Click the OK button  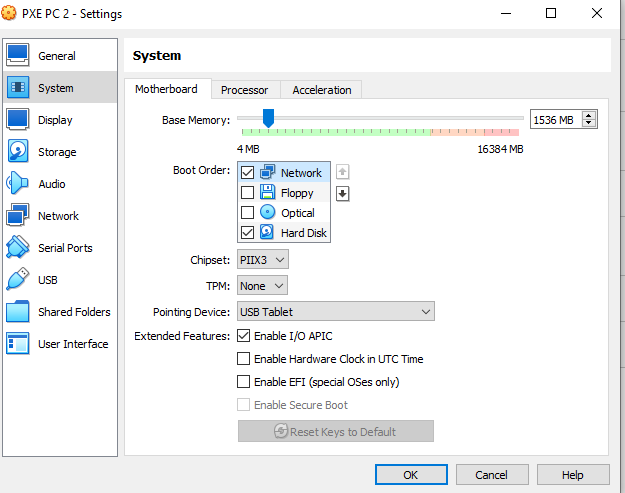411,475
